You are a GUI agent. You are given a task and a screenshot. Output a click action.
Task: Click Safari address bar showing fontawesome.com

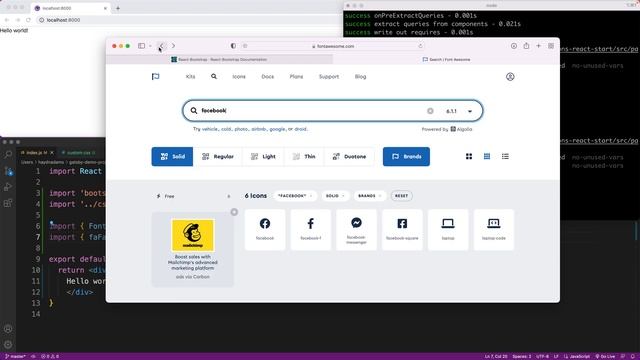333,46
